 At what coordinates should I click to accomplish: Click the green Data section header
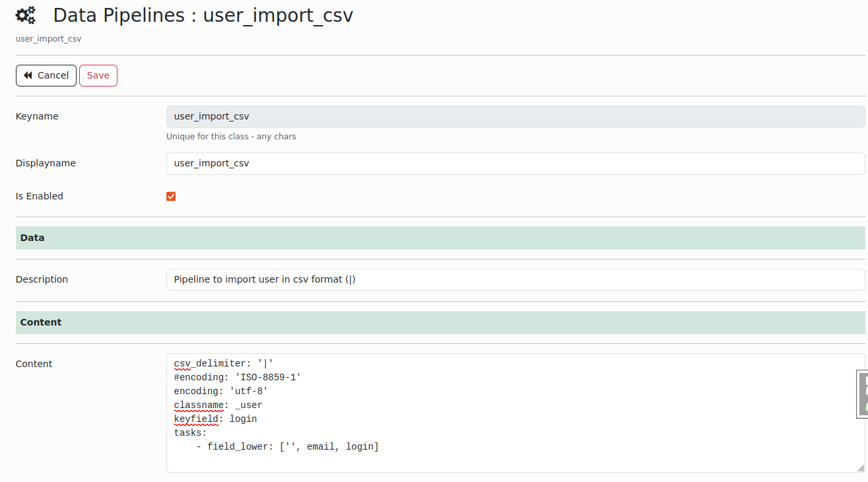pyautogui.click(x=440, y=238)
